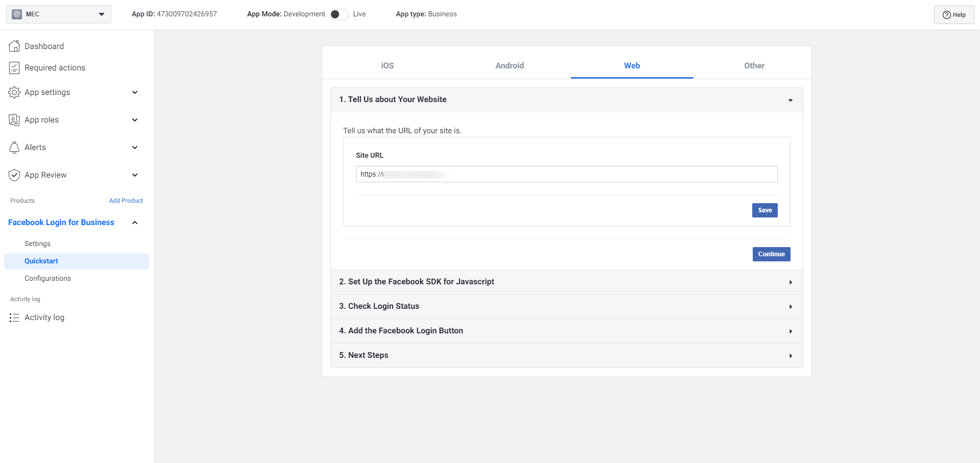Image resolution: width=980 pixels, height=463 pixels.
Task: Click the MEC app gear icon
Action: coord(17,14)
